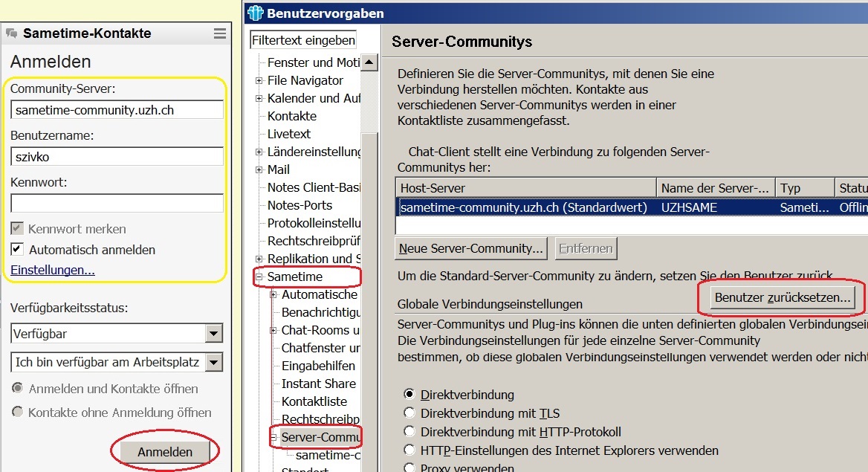The height and width of the screenshot is (472, 868).
Task: Click the Kennwort input field
Action: click(x=117, y=203)
